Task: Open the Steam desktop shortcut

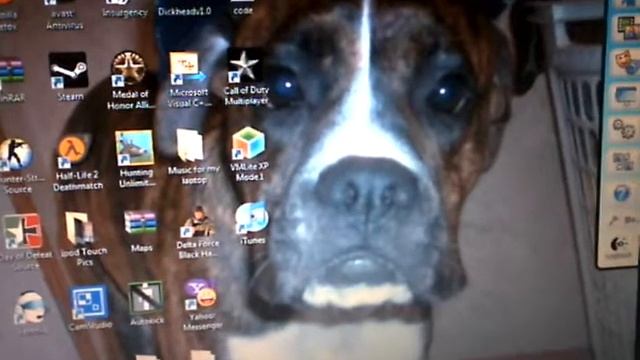Action: click(x=69, y=70)
